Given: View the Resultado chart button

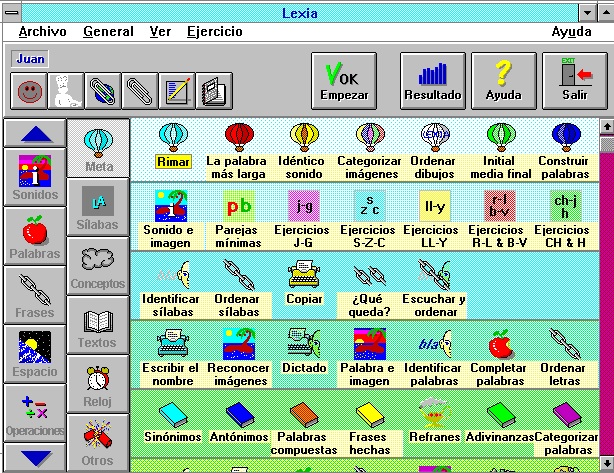Looking at the screenshot, I should click(433, 81).
